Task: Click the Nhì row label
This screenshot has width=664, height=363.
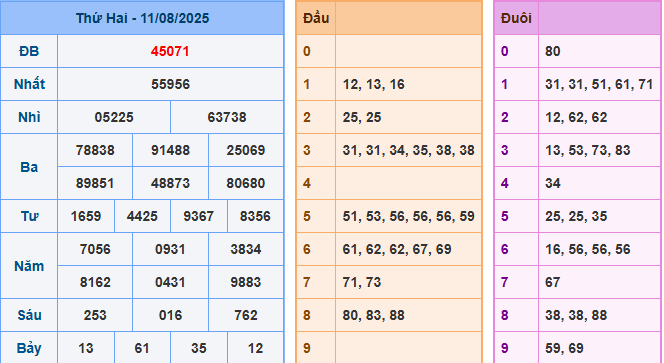Action: point(29,117)
